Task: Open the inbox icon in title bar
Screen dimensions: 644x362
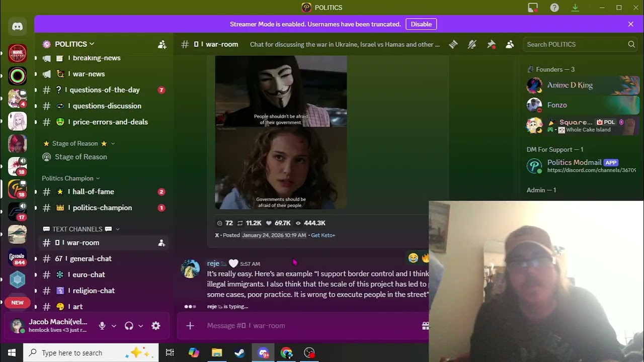Action: tap(533, 8)
